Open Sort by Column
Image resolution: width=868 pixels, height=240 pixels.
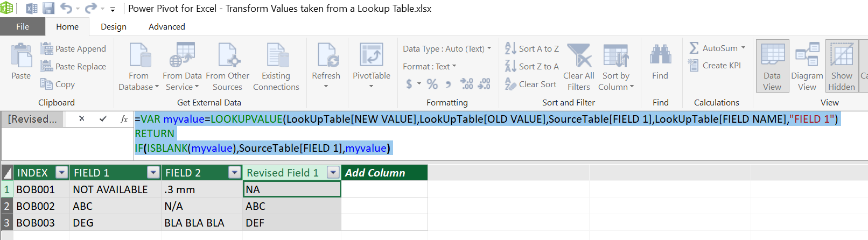pyautogui.click(x=616, y=67)
